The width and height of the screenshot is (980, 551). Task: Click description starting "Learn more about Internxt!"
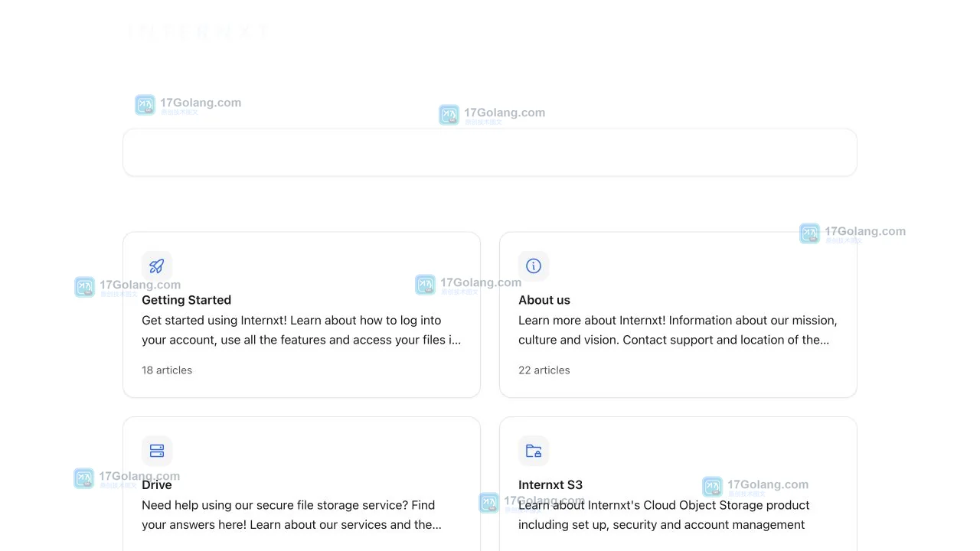[x=678, y=330]
